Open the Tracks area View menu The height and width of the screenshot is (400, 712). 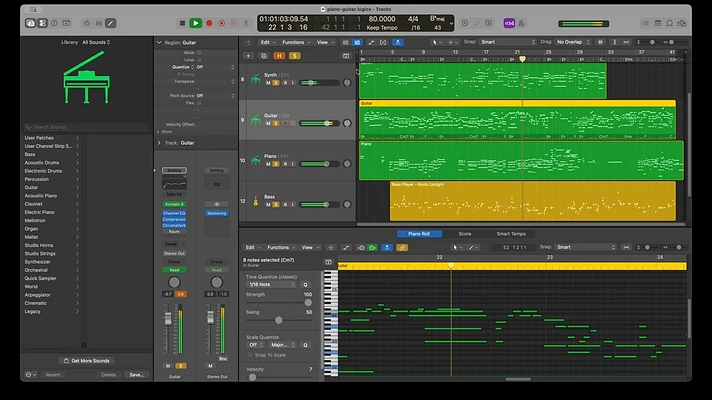[x=324, y=42]
